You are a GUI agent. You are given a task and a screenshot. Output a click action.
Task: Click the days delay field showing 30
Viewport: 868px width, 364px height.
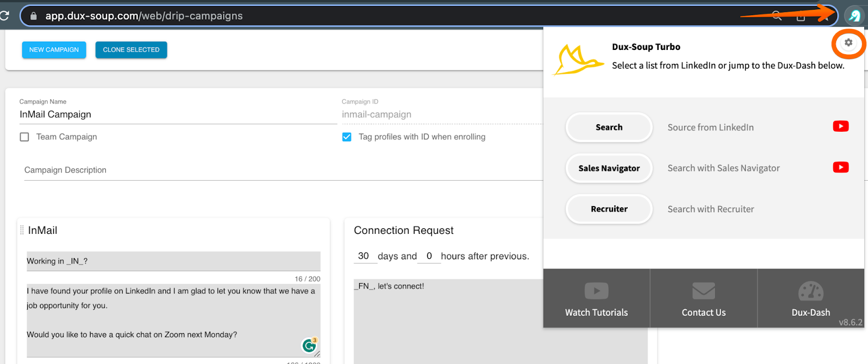click(364, 256)
